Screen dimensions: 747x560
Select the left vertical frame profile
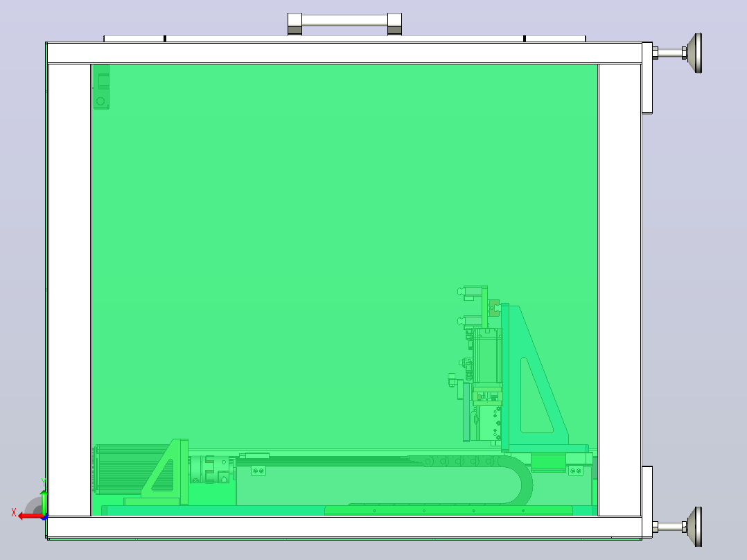(x=69, y=290)
